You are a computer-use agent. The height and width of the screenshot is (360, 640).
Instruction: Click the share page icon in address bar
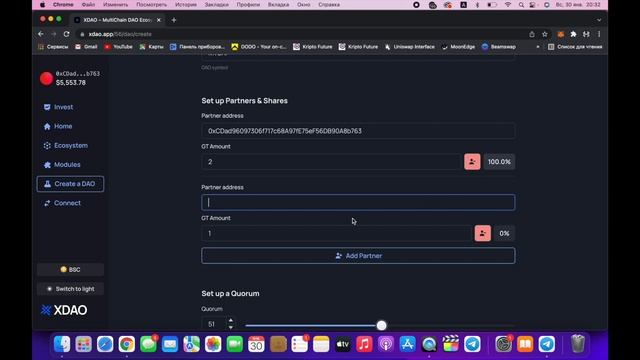pos(532,34)
